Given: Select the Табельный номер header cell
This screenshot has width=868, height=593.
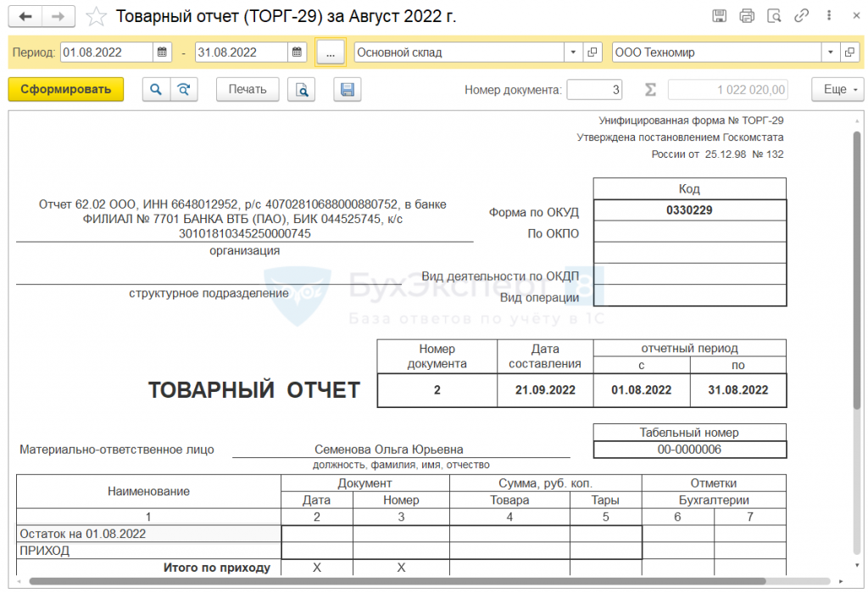Looking at the screenshot, I should 689,433.
